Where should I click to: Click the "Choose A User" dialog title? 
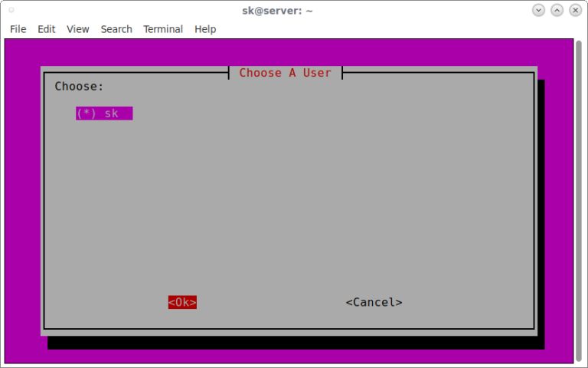(x=285, y=73)
